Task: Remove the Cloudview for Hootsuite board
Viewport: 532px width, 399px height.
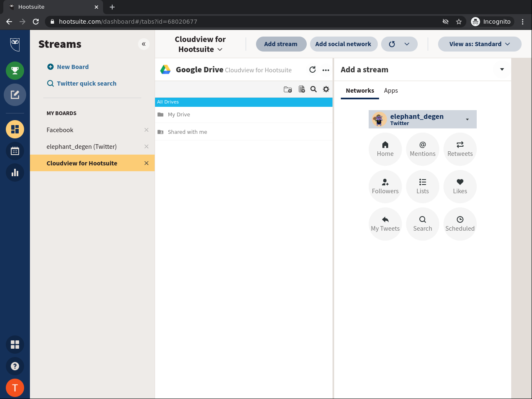Action: tap(146, 163)
